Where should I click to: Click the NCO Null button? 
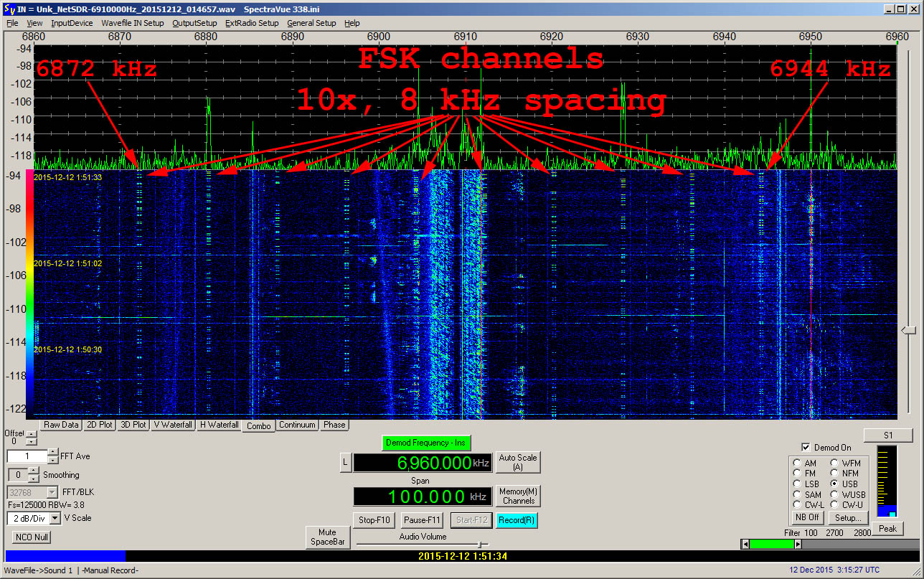coord(32,537)
